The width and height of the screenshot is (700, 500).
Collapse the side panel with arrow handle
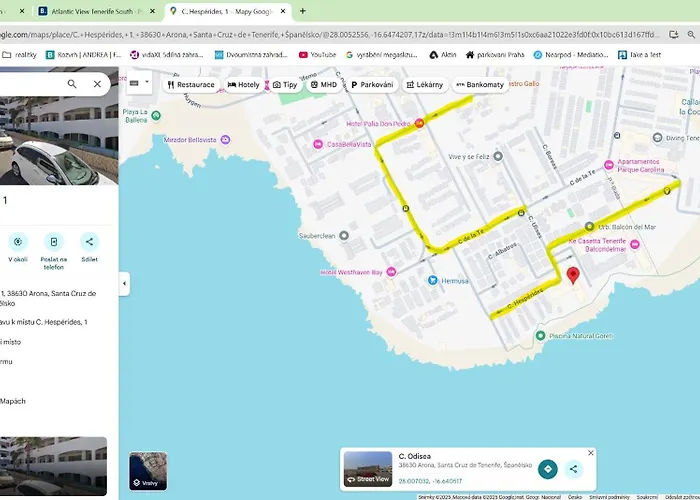pos(124,284)
